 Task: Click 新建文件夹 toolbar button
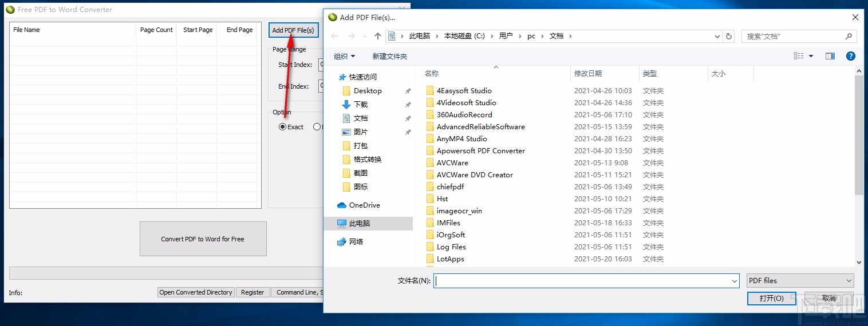[x=390, y=56]
